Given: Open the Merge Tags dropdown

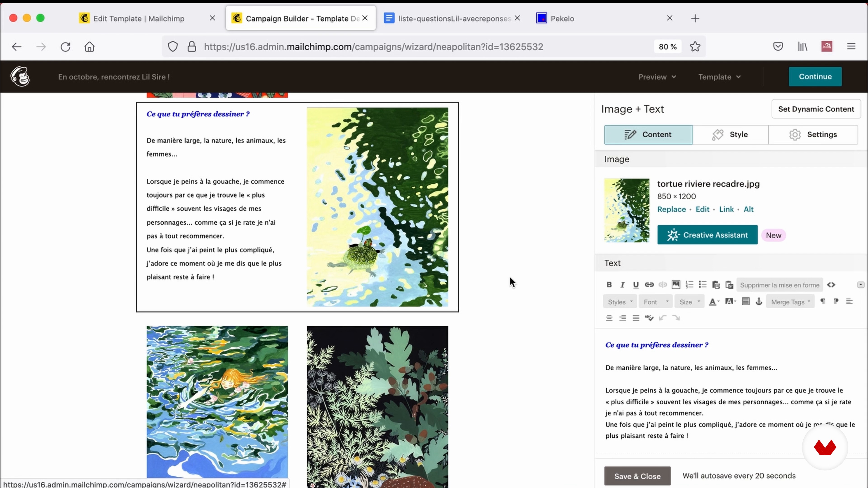Looking at the screenshot, I should (790, 302).
